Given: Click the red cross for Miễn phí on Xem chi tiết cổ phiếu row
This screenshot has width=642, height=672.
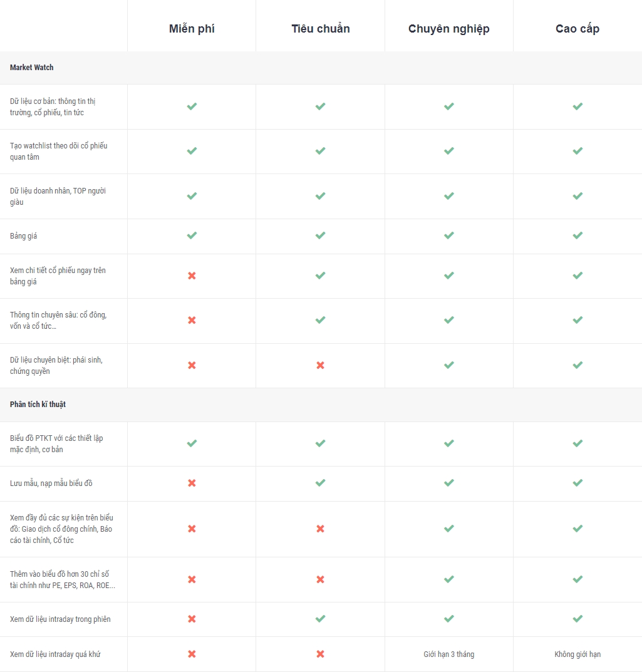Looking at the screenshot, I should click(x=192, y=276).
